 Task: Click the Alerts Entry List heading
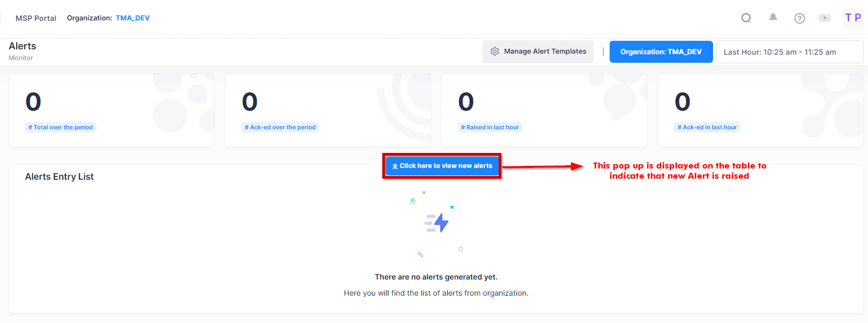(60, 177)
